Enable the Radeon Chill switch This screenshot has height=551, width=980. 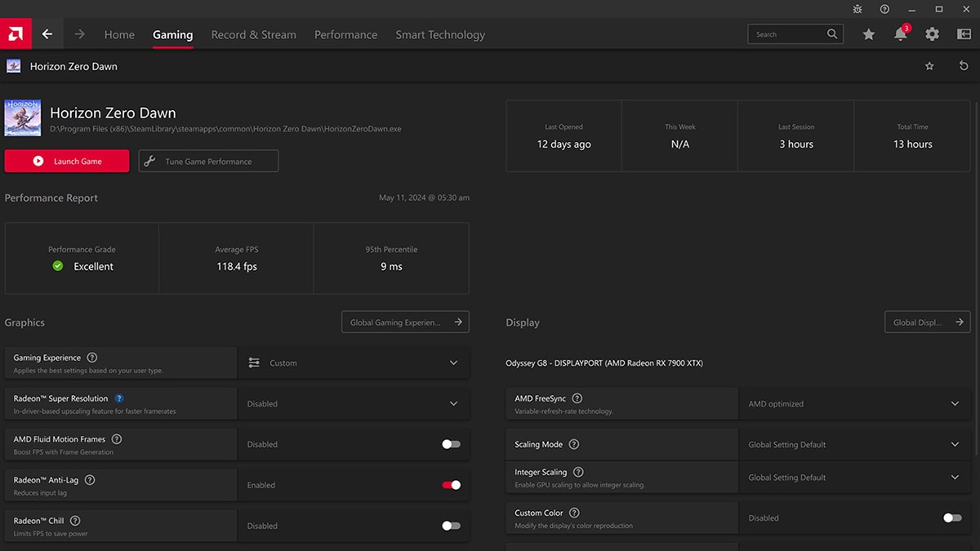click(452, 526)
